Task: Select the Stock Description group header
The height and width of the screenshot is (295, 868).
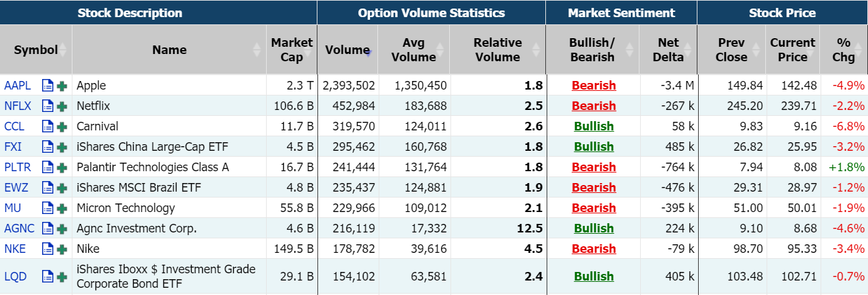Action: pos(158,13)
